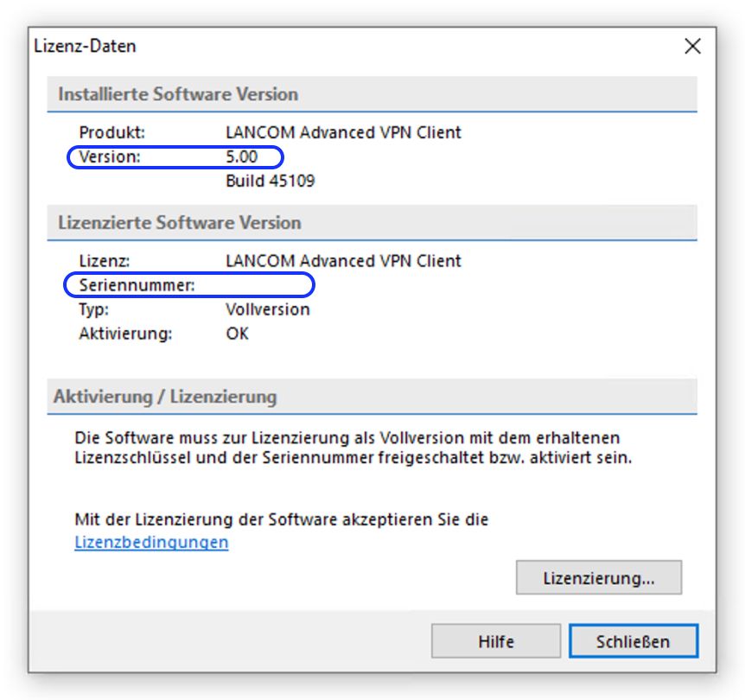Screen dimensions: 745x700
Task: Click the Aktivierung / Lizenzierung section header
Action: click(165, 397)
